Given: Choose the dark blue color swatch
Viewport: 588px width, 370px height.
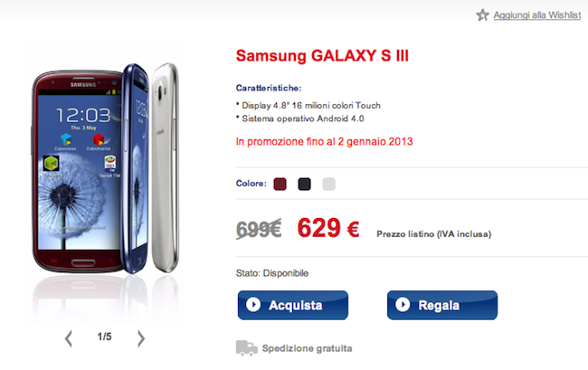Looking at the screenshot, I should click(304, 184).
